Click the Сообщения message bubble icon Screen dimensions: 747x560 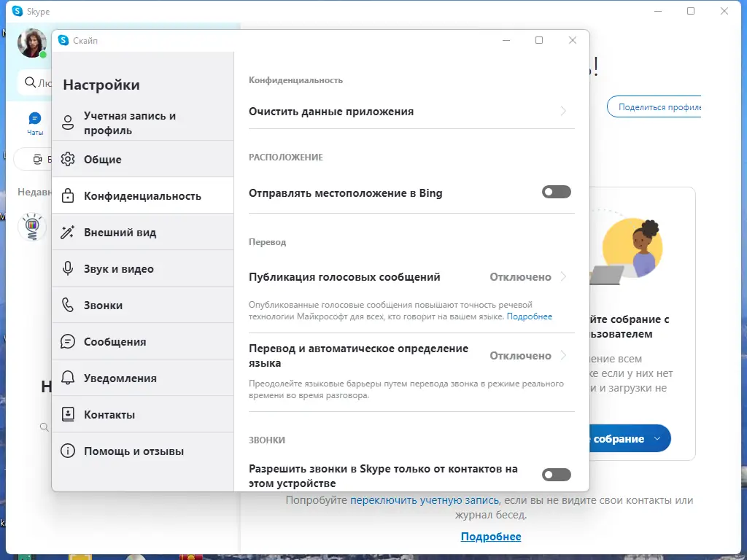click(x=68, y=341)
